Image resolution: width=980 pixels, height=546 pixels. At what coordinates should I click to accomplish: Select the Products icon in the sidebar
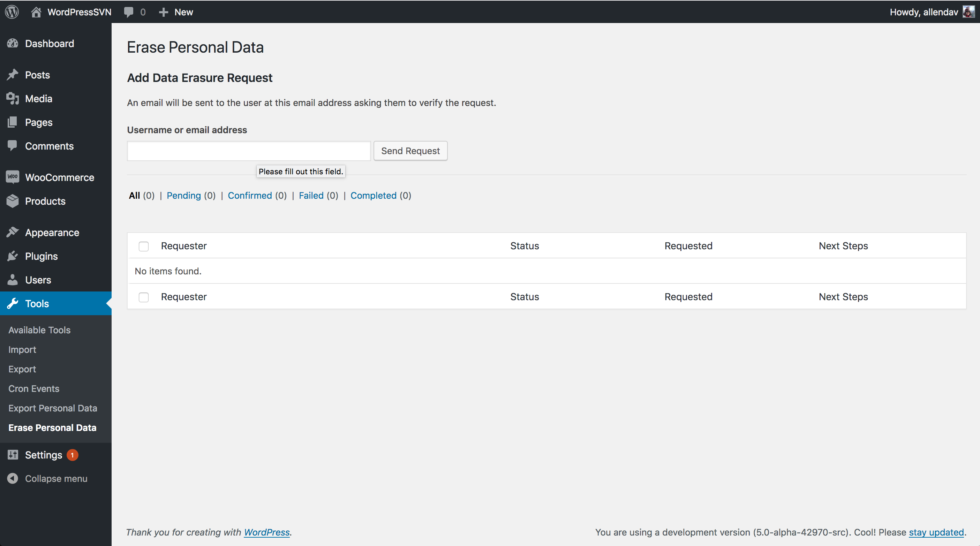tap(13, 201)
